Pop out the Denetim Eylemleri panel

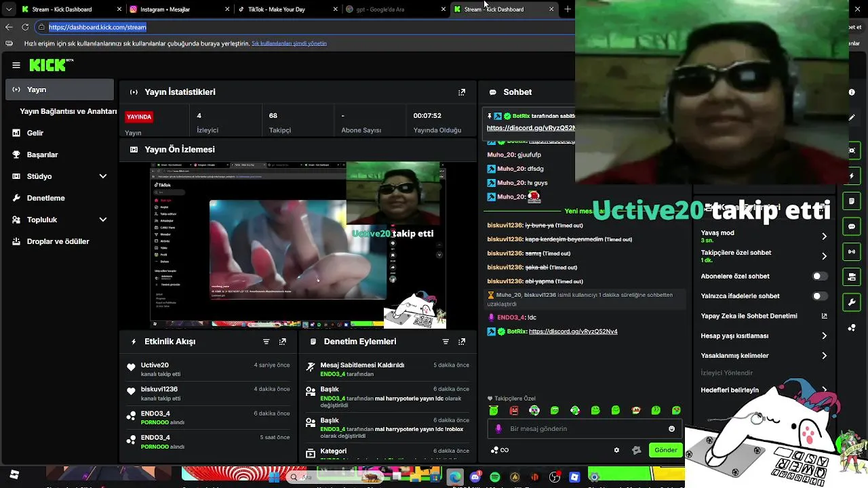(462, 342)
